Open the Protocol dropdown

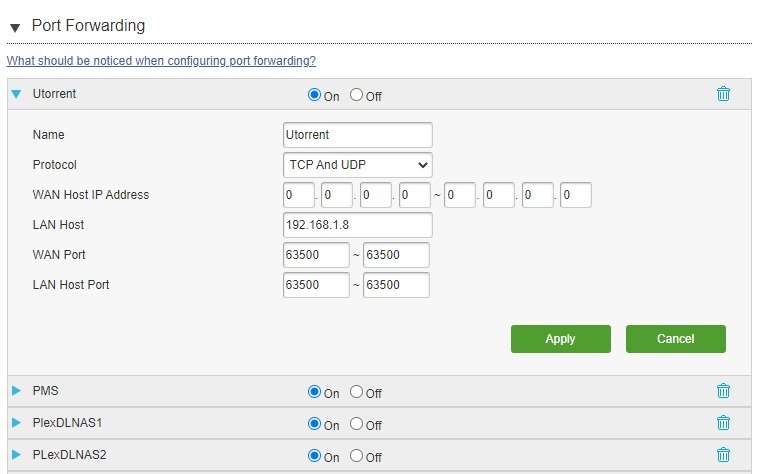358,165
